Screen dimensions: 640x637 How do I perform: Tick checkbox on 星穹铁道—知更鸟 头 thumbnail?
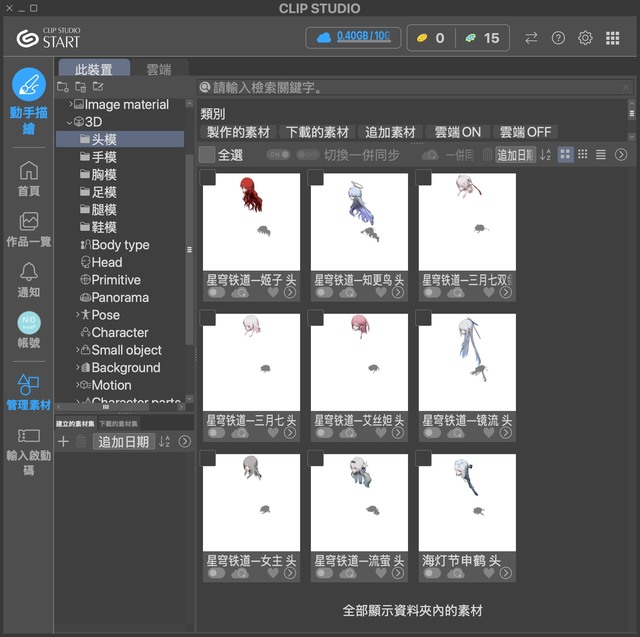(x=316, y=178)
